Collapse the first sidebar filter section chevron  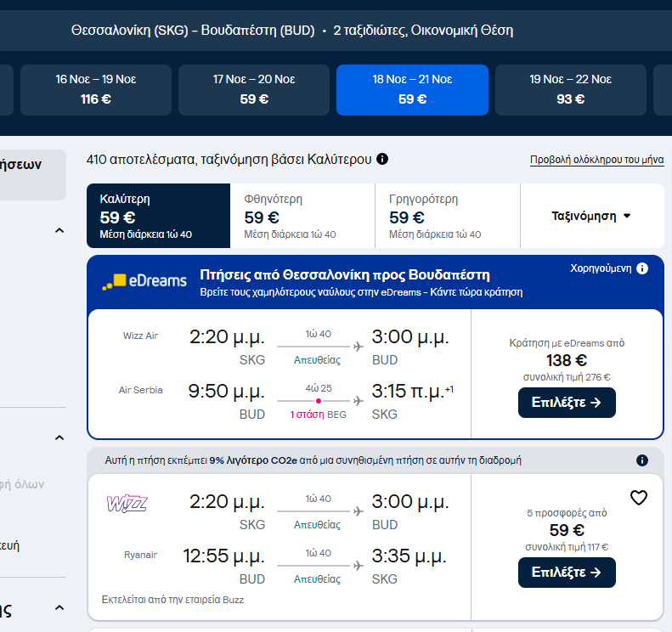59,230
